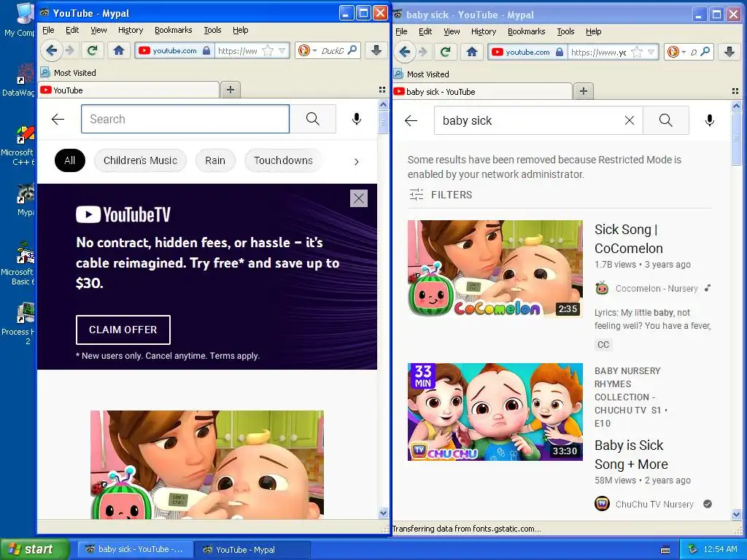Select the YouTube tab in left window
Viewport: 747px width, 560px height.
click(128, 90)
